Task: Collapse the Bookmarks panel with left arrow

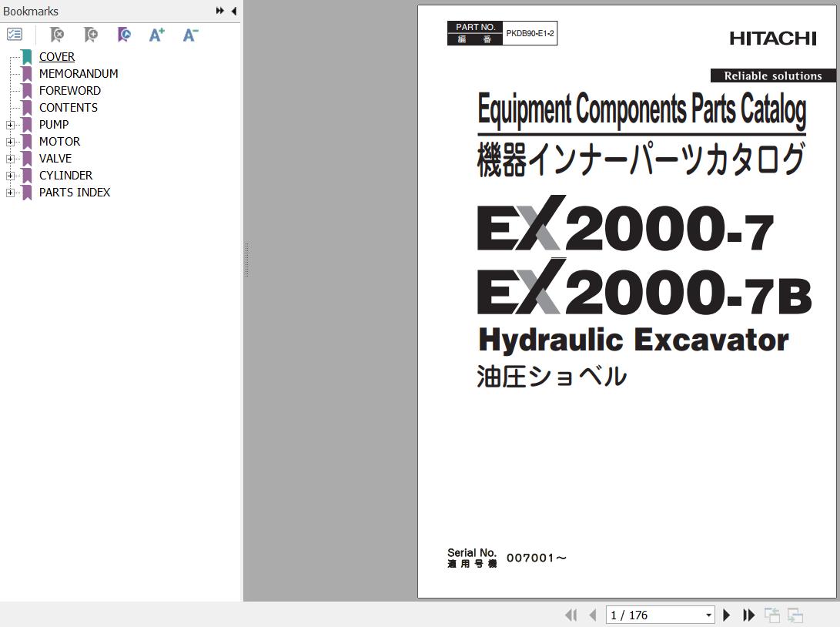Action: click(x=233, y=11)
